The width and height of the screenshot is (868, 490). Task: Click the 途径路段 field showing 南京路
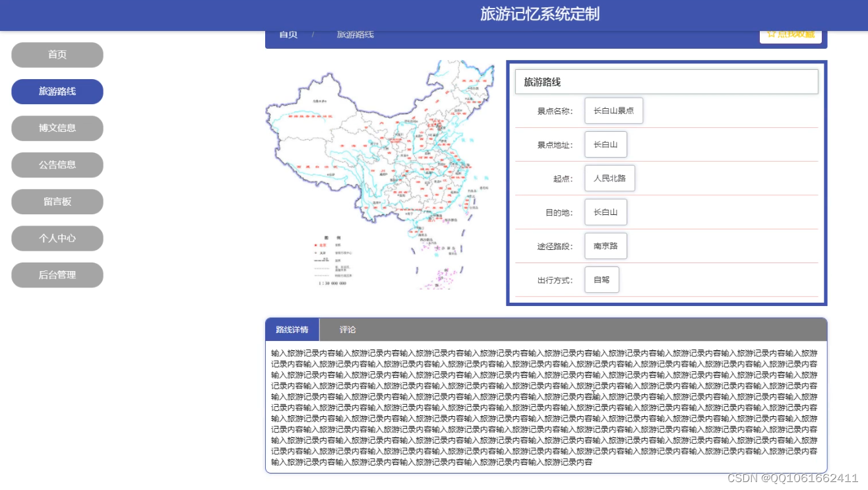click(605, 245)
